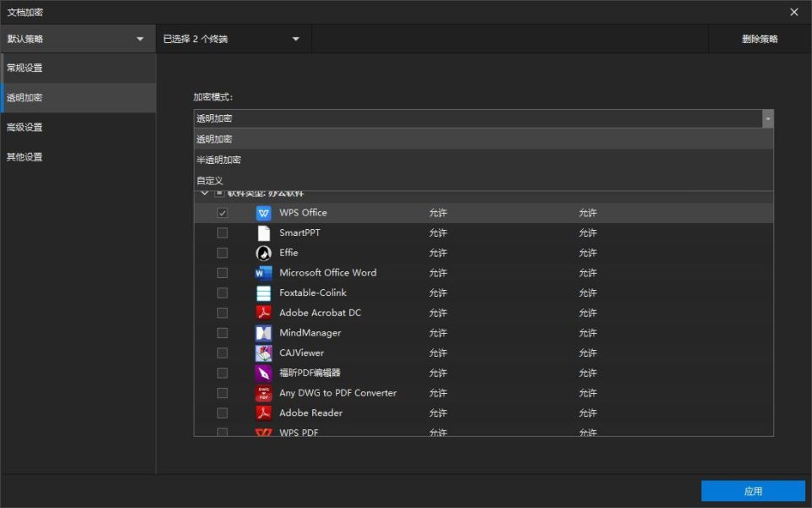The height and width of the screenshot is (508, 812).
Task: Select the SmartPPT row name
Action: tap(299, 232)
